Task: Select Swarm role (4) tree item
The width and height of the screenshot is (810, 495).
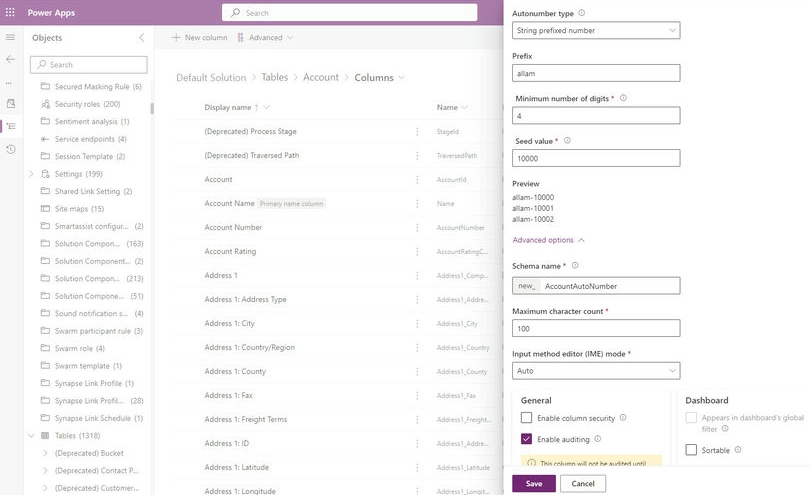Action: point(80,348)
